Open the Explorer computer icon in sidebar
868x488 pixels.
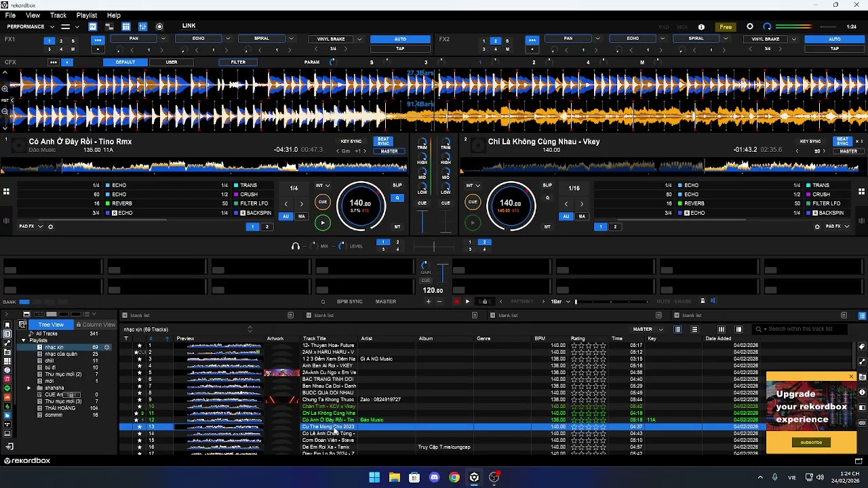pos(7,433)
